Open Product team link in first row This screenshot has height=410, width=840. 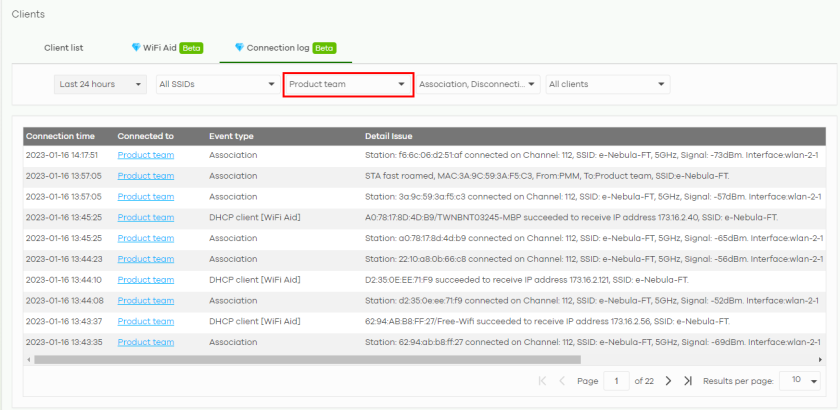pos(145,155)
